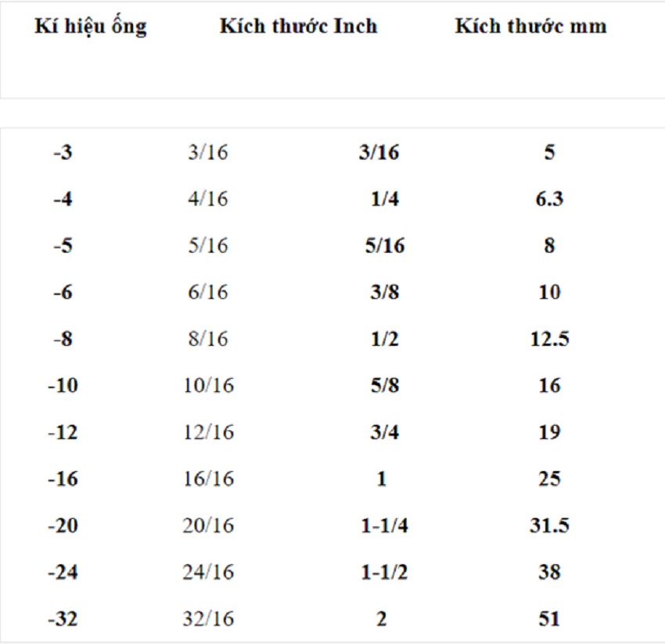Select the "Kích thước Inch" header text

298,26
